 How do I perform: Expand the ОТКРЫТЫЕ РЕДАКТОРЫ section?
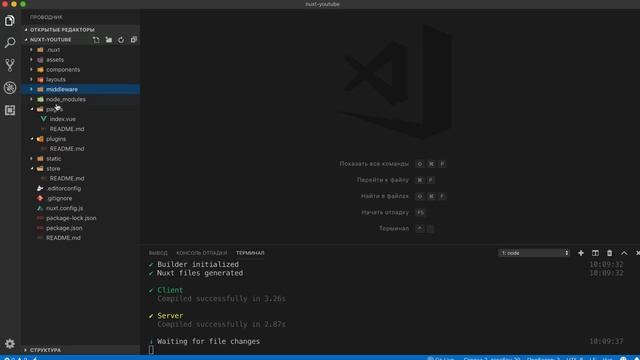point(81,30)
